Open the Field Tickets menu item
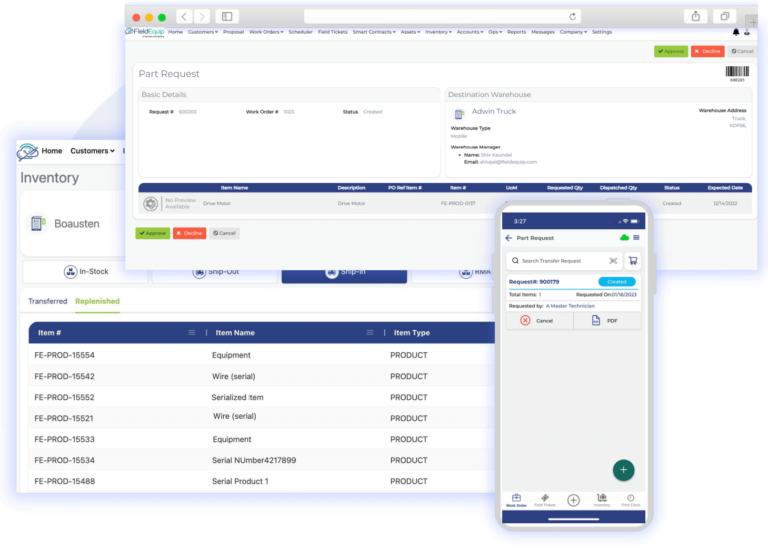 coord(333,32)
